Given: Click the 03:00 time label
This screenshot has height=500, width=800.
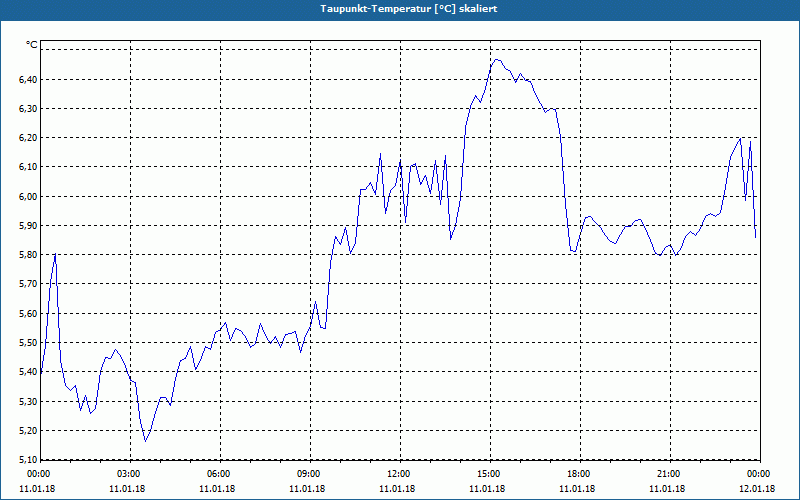Looking at the screenshot, I should 131,474.
